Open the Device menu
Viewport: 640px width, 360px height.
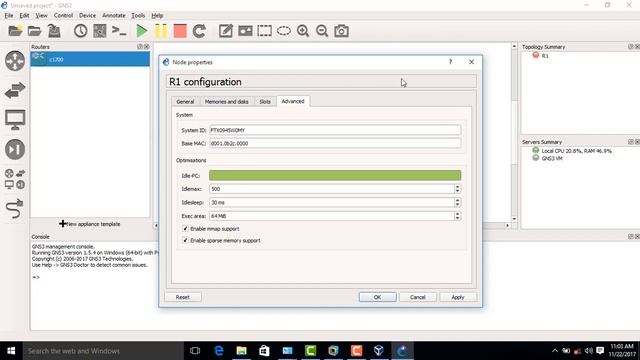(x=87, y=16)
